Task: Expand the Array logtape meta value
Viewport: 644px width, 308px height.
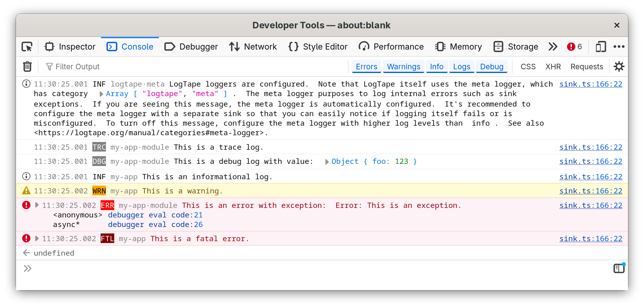Action: [x=101, y=94]
